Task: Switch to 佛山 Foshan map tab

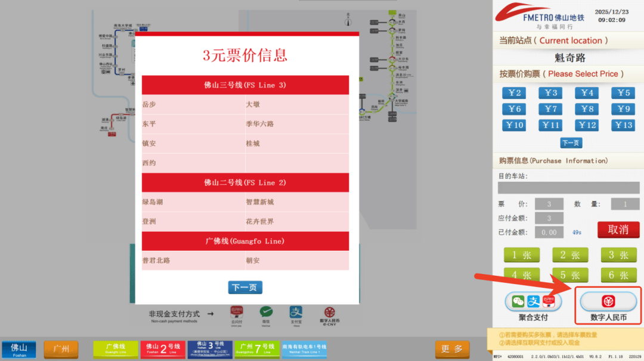Action: (19, 350)
